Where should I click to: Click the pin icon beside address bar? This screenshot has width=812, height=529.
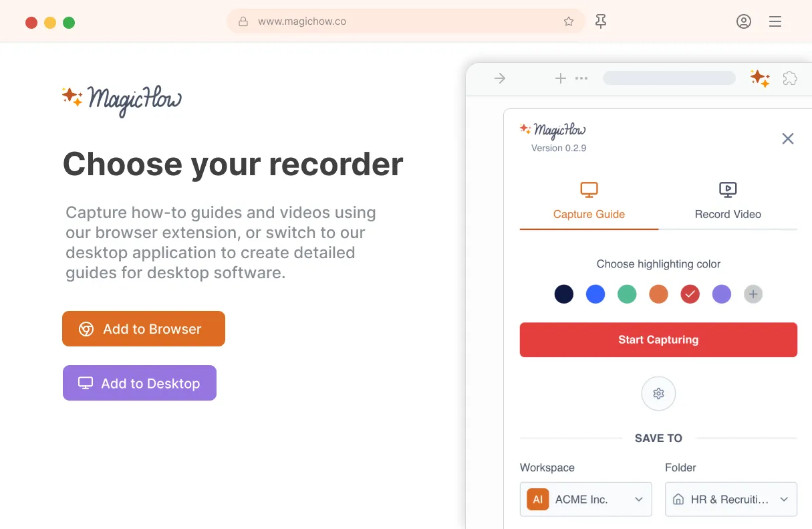point(601,21)
